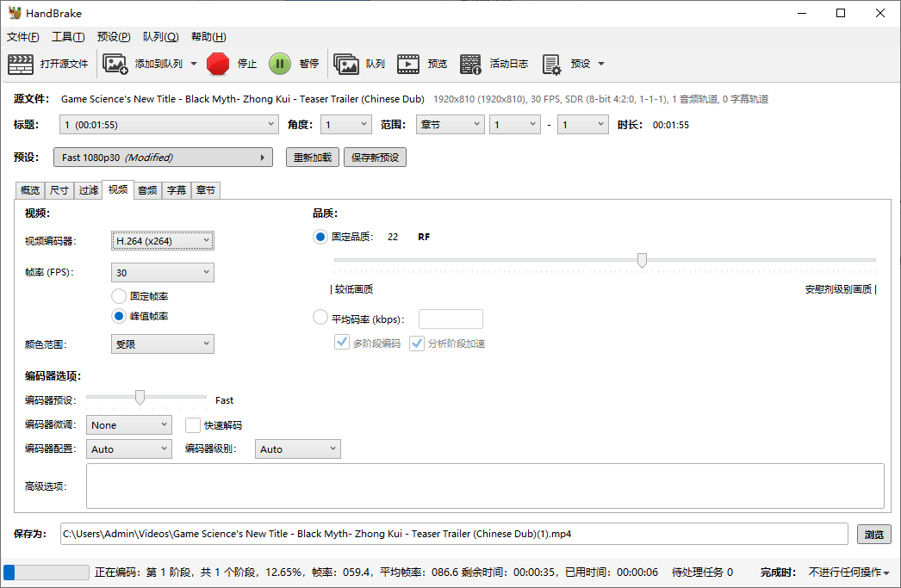Open the Range type dropdown showing 章节
This screenshot has width=901, height=588.
pos(450,125)
